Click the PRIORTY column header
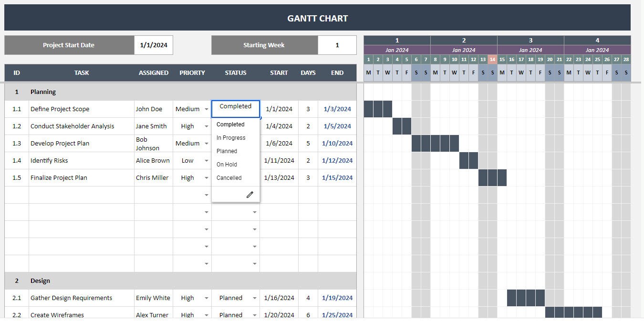 coord(192,73)
